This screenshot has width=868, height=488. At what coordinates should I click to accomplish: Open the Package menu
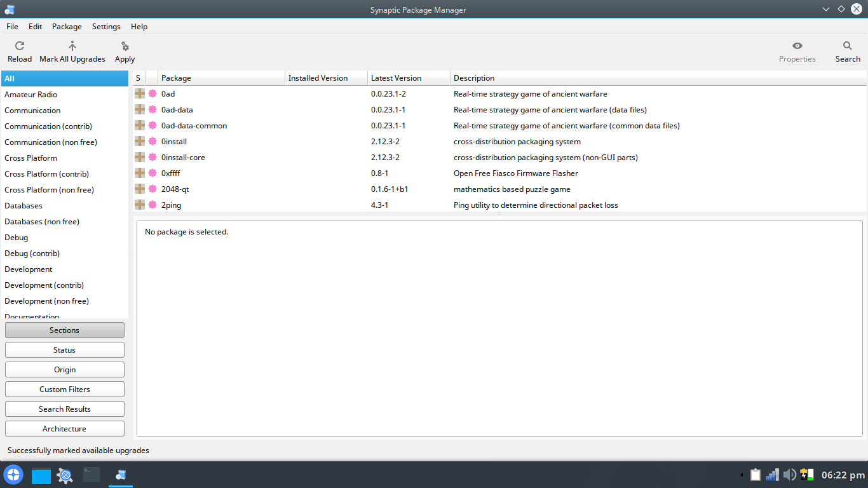pyautogui.click(x=67, y=27)
